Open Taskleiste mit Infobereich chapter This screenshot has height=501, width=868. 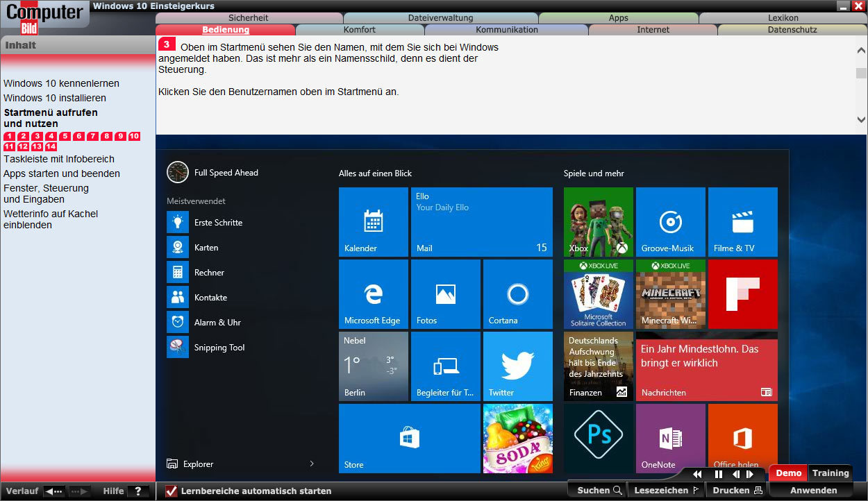(59, 159)
